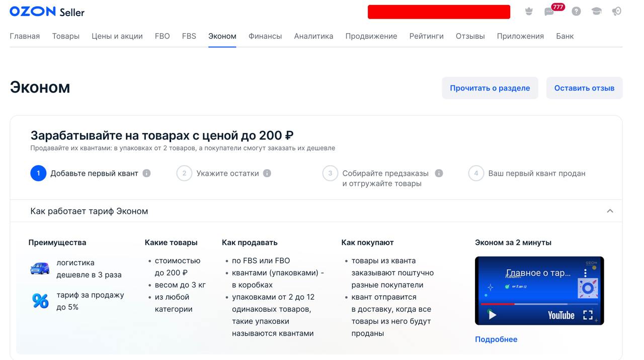Play the Эконом YouTube video
The image size is (644, 360).
(x=493, y=315)
